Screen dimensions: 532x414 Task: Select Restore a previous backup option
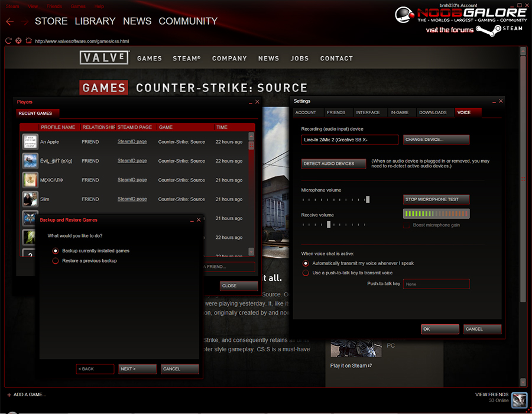[x=56, y=261]
